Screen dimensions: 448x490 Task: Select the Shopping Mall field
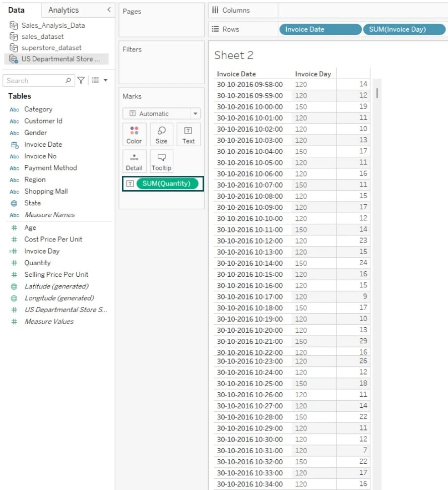[x=46, y=192]
